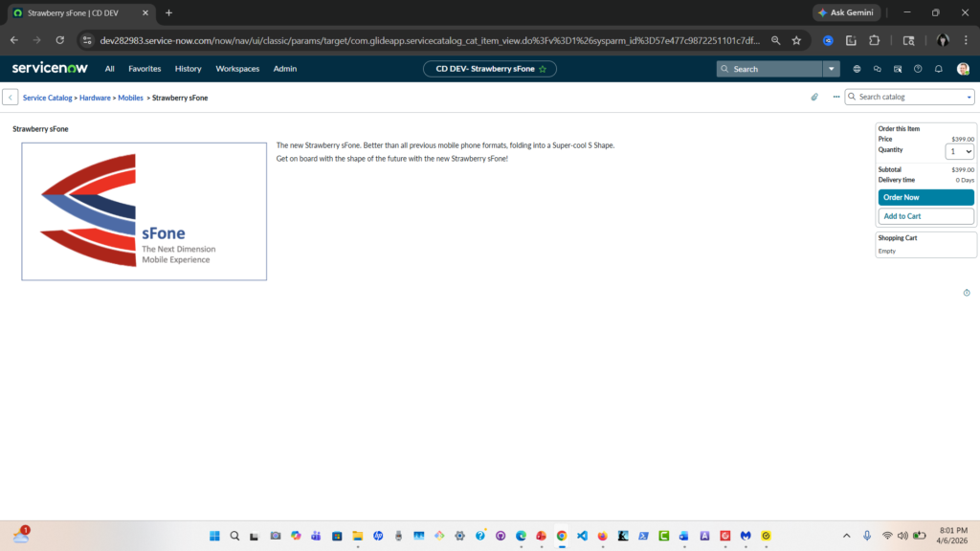Image resolution: width=980 pixels, height=551 pixels.
Task: Click the attachment paperclip icon
Action: (x=814, y=97)
